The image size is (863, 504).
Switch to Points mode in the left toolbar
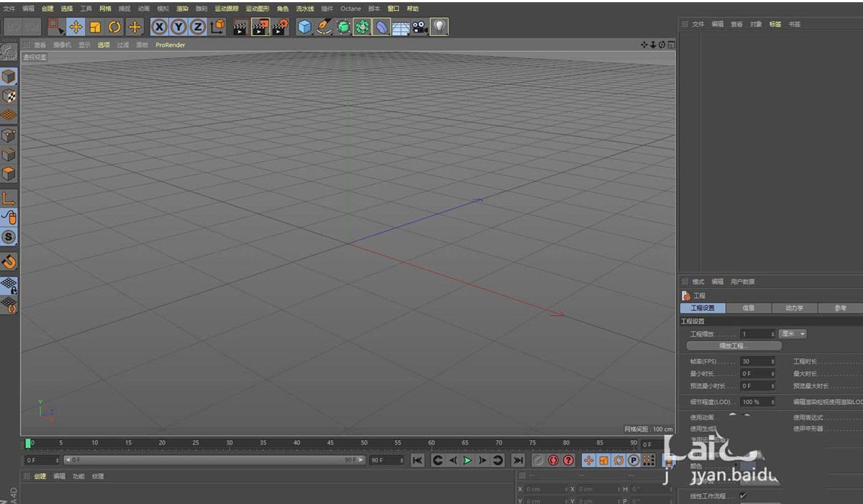pos(9,135)
